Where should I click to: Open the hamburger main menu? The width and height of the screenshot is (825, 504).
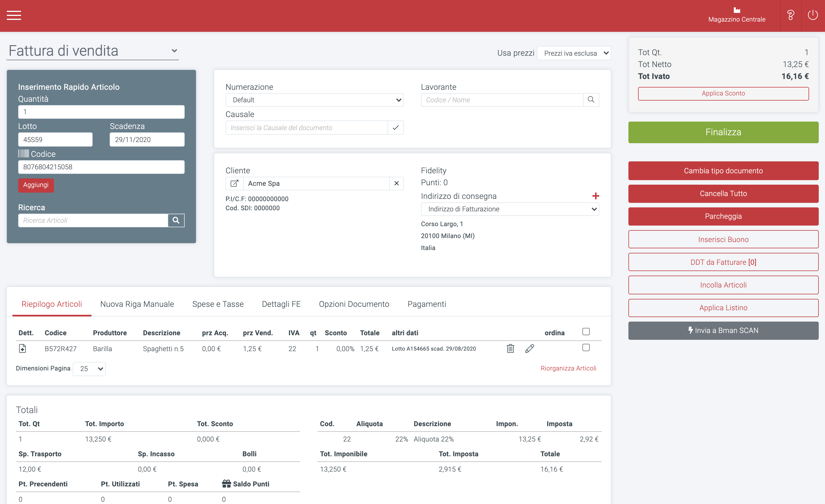(14, 15)
